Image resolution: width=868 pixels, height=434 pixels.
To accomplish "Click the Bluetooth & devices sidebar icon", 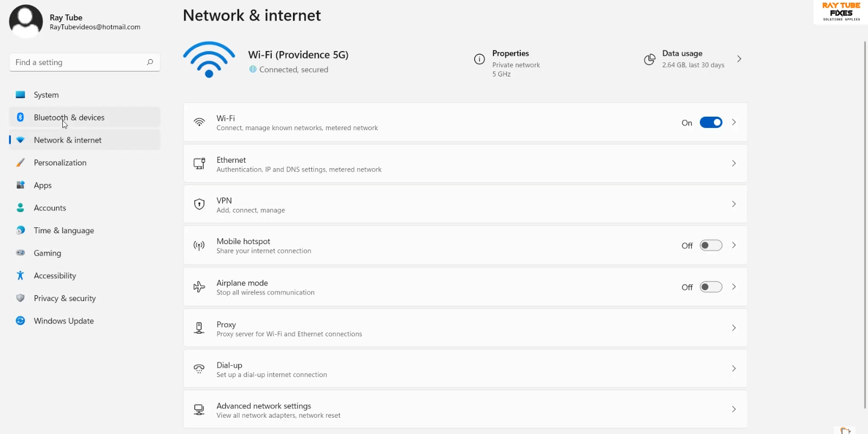I will 20,117.
